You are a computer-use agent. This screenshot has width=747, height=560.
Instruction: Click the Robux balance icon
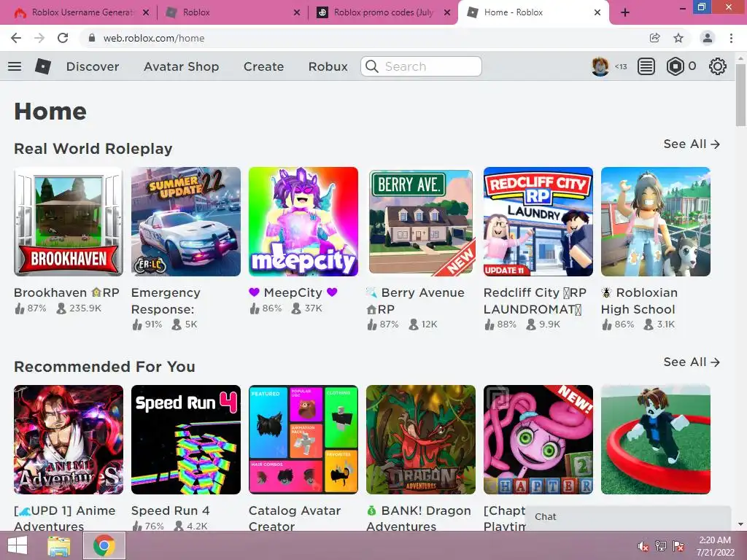point(675,66)
